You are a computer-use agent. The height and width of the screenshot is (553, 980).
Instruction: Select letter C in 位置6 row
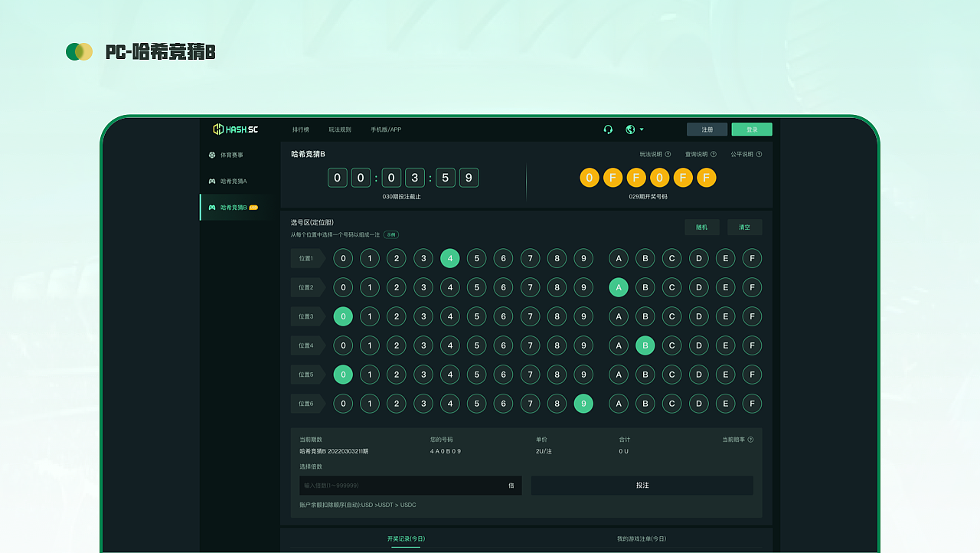tap(672, 404)
